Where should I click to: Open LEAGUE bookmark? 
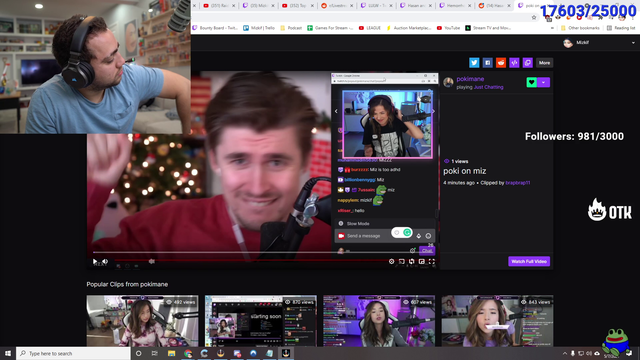[370, 28]
